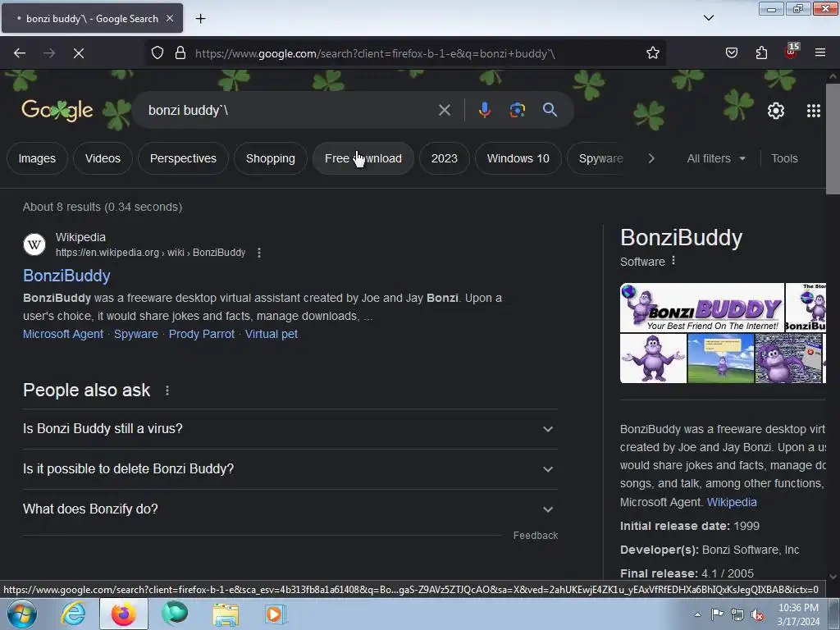Open the Pocket save icon

pos(731,53)
